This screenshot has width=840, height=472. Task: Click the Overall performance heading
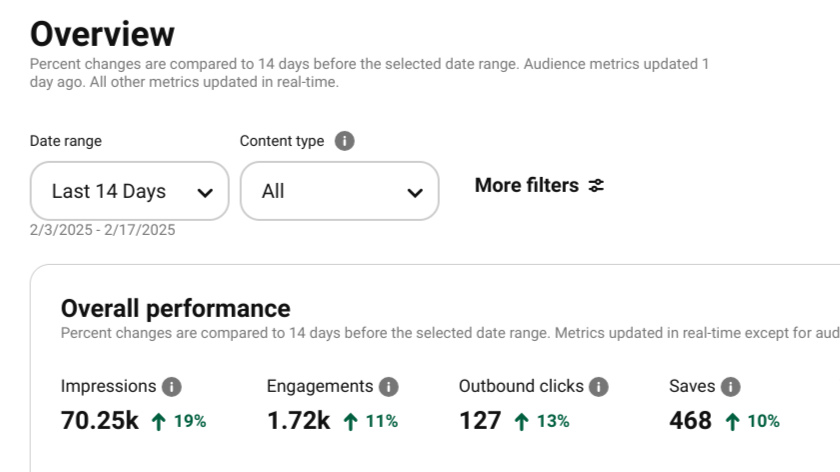coord(176,309)
